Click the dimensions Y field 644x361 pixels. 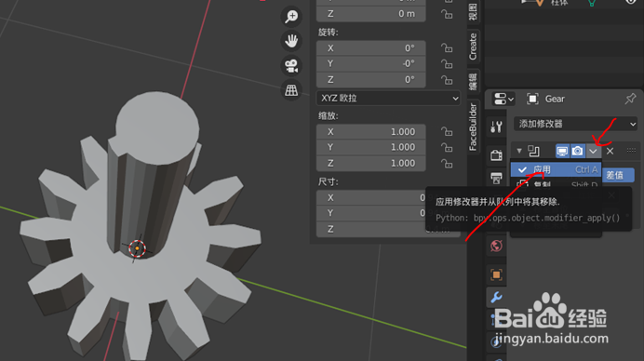coord(371,213)
